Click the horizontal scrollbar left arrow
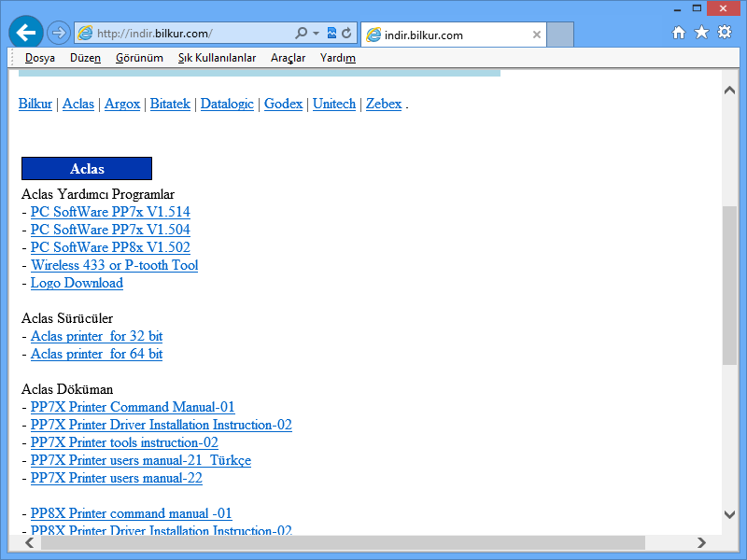Viewport: 747px width, 560px height. pyautogui.click(x=30, y=542)
